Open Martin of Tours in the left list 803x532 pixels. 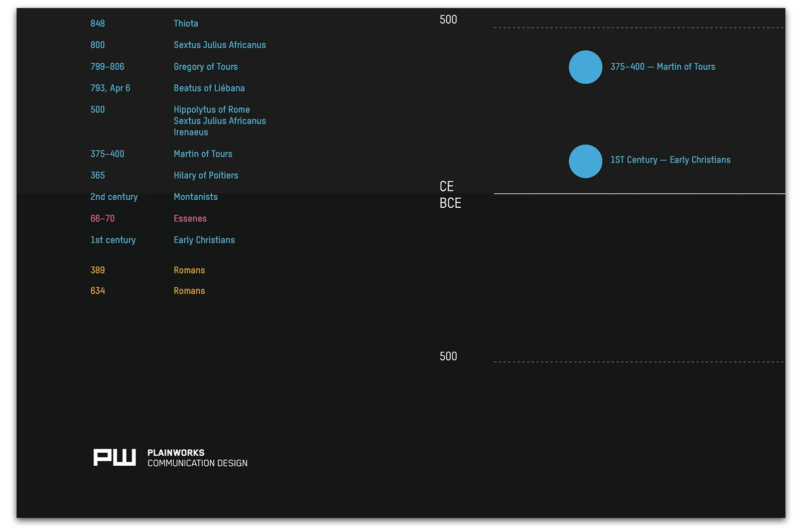tap(203, 154)
